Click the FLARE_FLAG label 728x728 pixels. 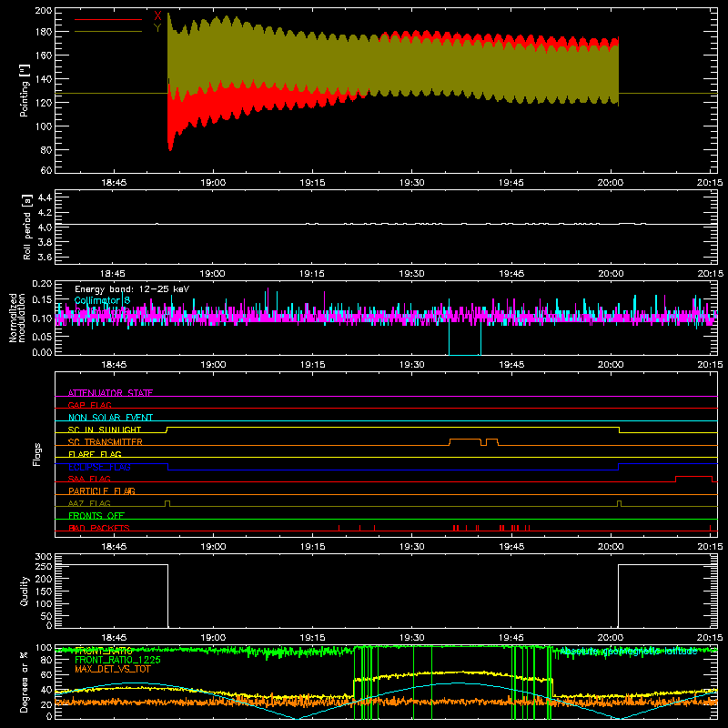(x=95, y=454)
